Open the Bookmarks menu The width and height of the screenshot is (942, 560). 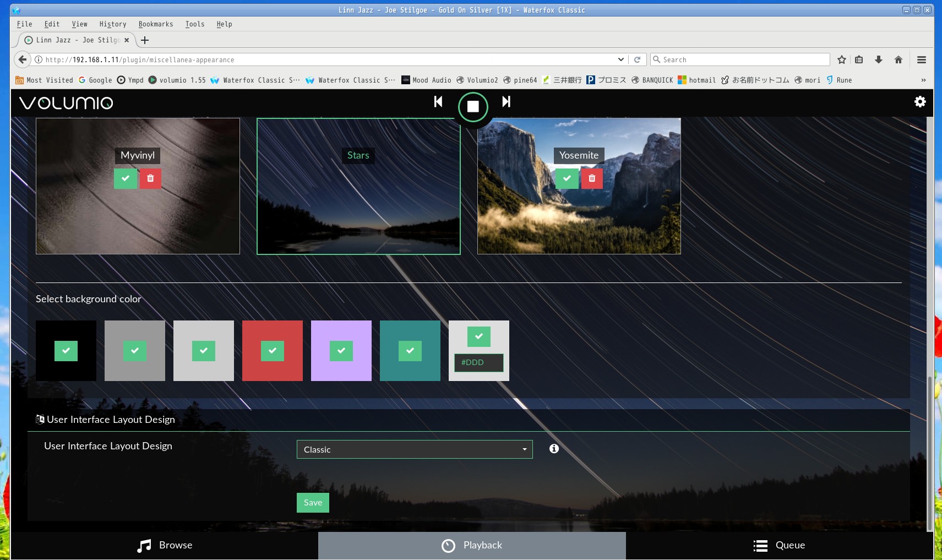pyautogui.click(x=155, y=24)
